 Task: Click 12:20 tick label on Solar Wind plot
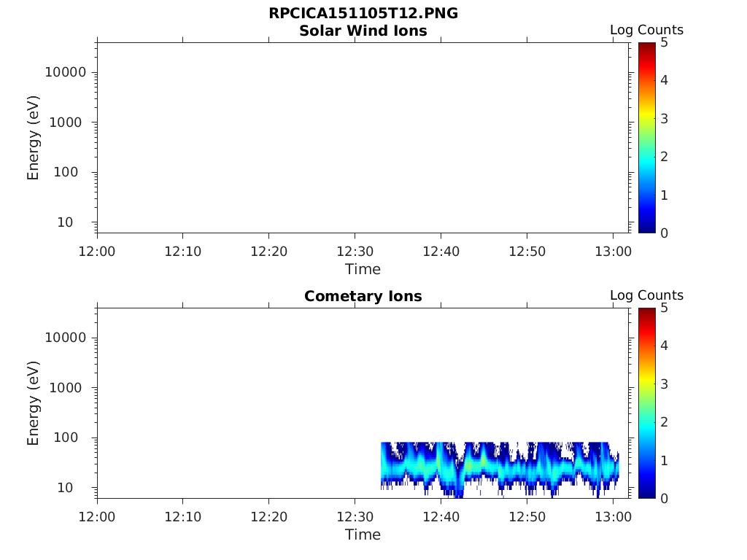click(269, 252)
